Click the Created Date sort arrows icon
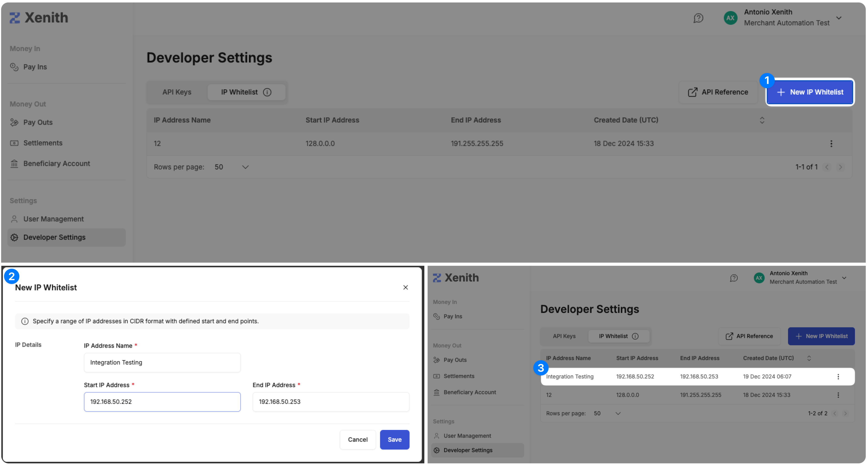This screenshot has width=868, height=467. [762, 120]
